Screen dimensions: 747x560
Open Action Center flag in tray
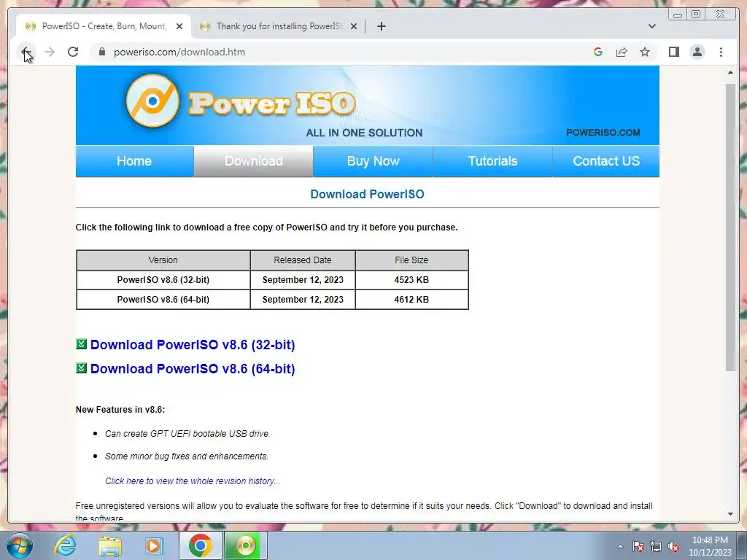(x=638, y=547)
